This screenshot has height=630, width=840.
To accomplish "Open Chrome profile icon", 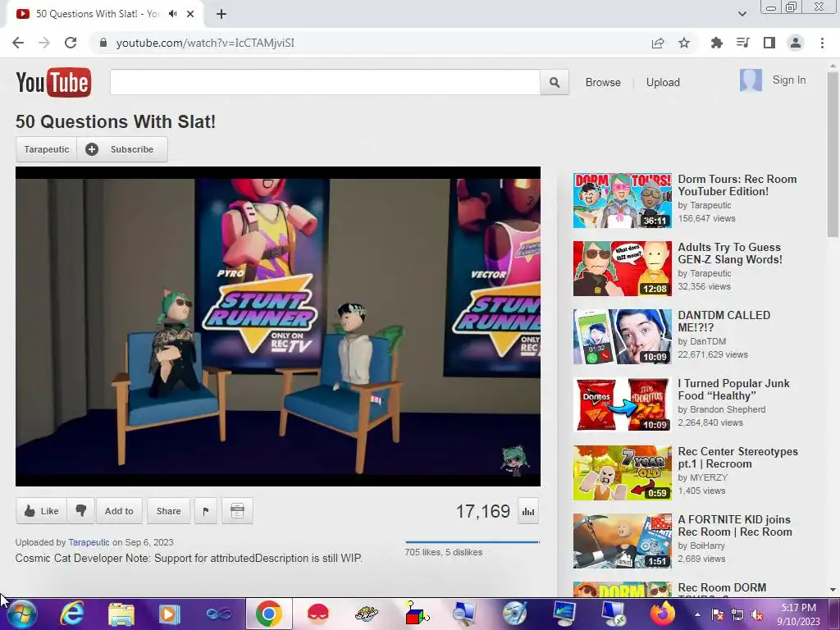I will coord(796,43).
